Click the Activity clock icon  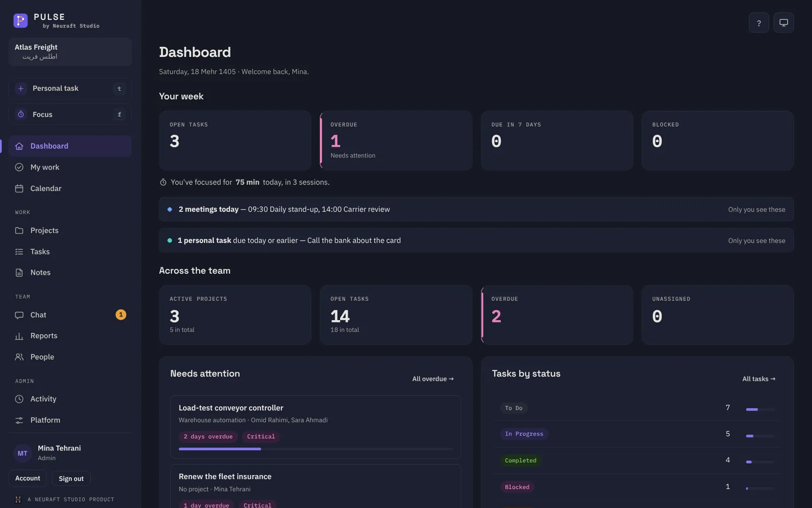pos(19,399)
